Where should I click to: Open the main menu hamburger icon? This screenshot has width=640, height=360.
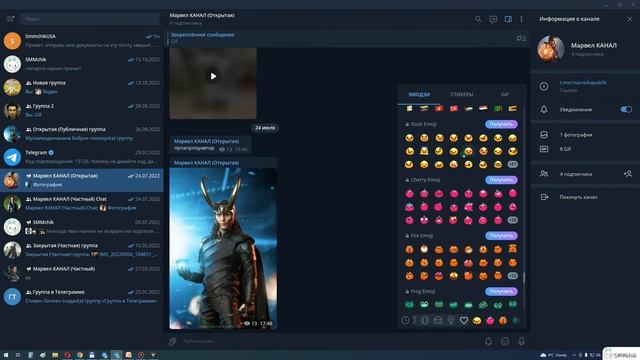tap(10, 19)
